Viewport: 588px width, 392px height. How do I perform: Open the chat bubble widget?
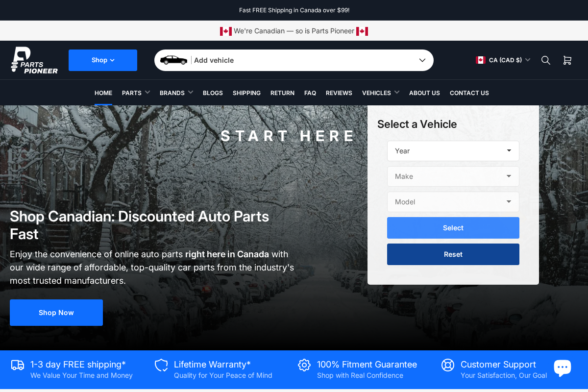click(563, 367)
